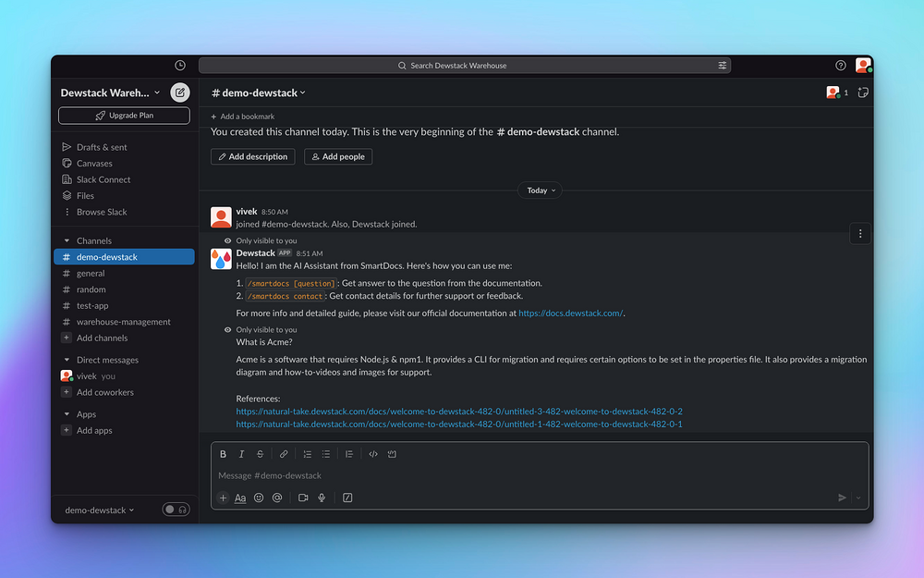Insert an ordered list

click(x=307, y=454)
